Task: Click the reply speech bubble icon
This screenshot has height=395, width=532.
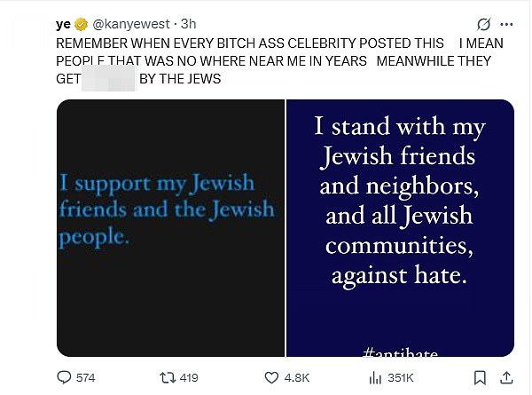Action: (x=64, y=377)
